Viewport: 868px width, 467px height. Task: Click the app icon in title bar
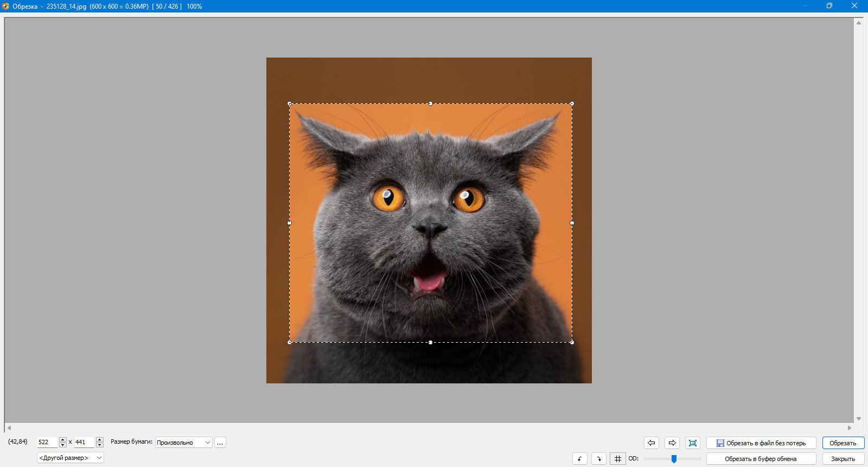coord(5,6)
